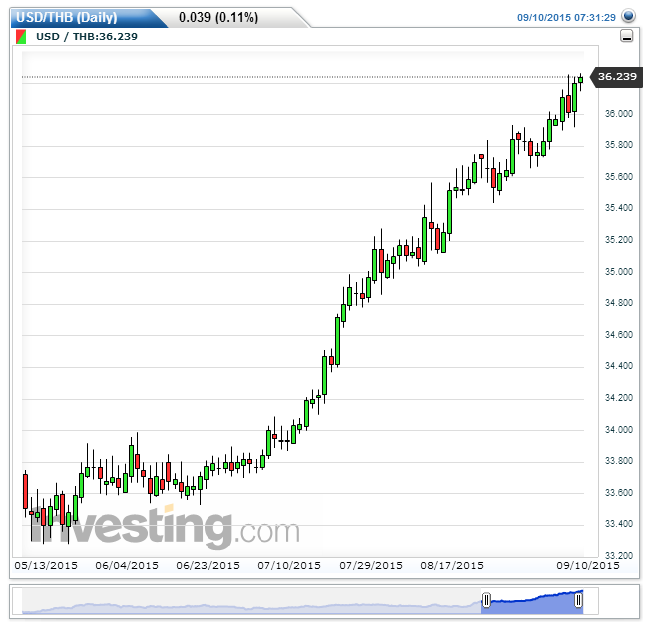Click the 0.039 (0.11%) change tab
Viewport: 650px width, 627px height.
coord(218,17)
